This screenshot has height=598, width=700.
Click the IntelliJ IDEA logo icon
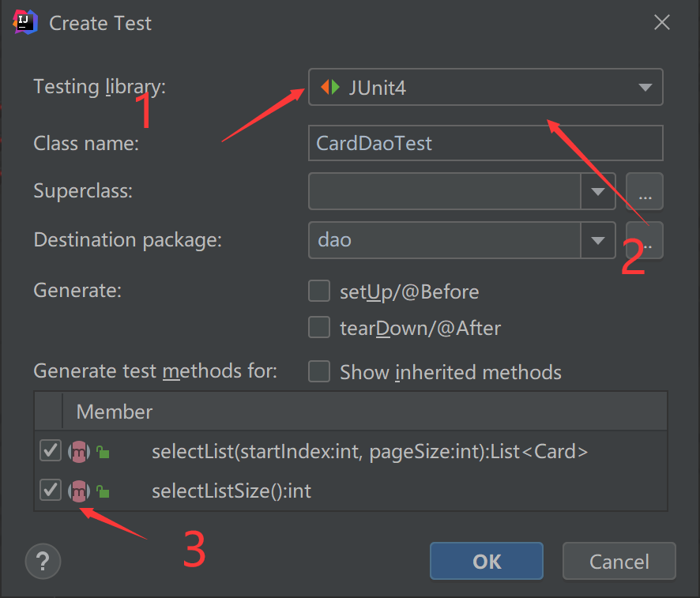click(x=25, y=22)
